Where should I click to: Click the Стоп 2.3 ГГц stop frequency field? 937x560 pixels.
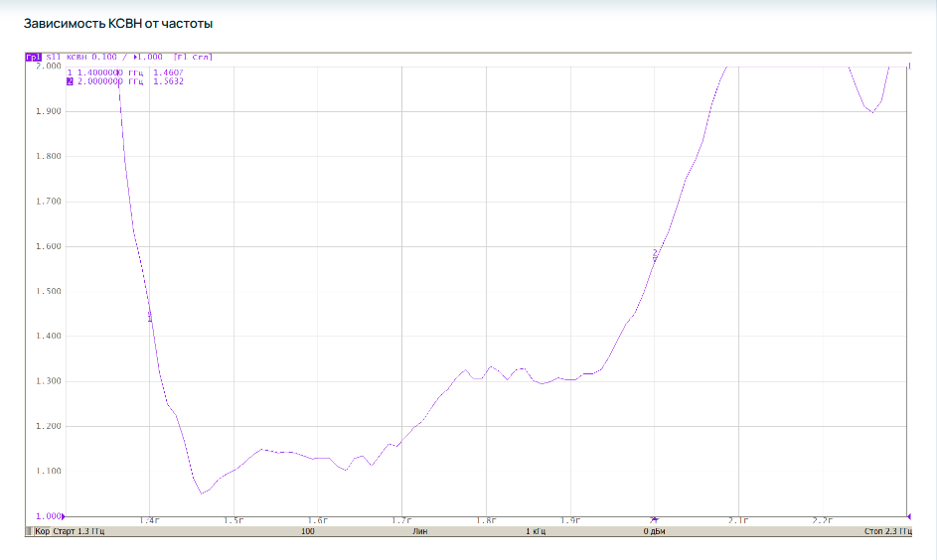tap(887, 532)
